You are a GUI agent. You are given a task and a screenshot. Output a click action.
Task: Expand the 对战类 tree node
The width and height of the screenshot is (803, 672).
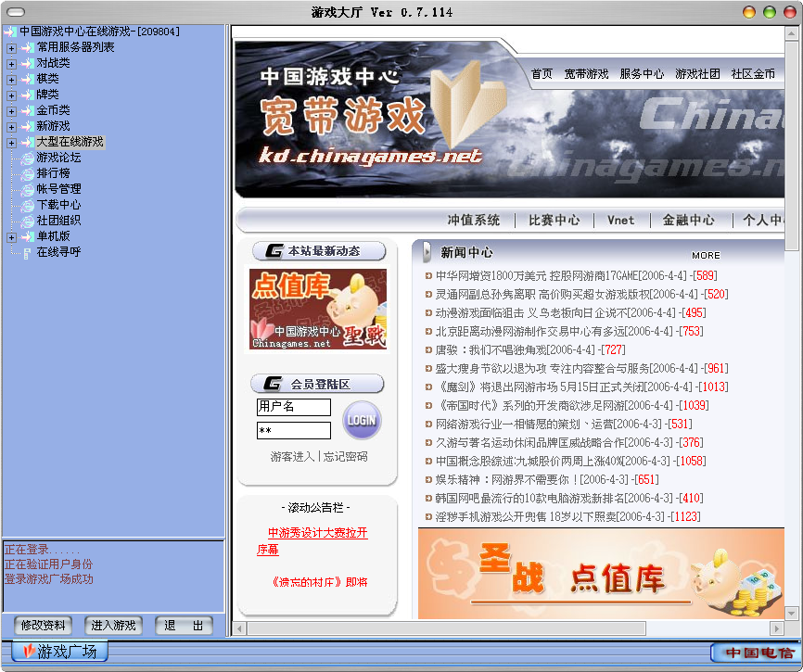pyautogui.click(x=11, y=65)
